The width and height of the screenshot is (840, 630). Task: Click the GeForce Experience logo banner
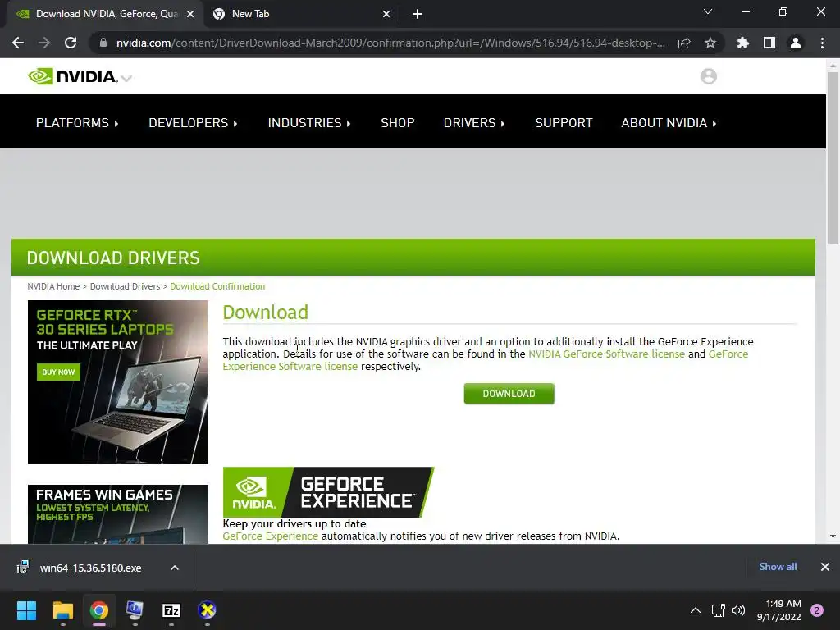328,492
